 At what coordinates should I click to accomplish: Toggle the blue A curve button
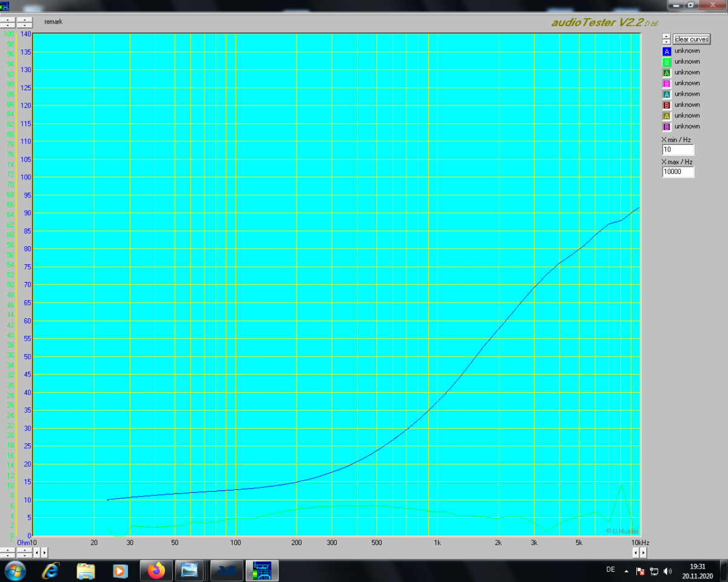(667, 52)
